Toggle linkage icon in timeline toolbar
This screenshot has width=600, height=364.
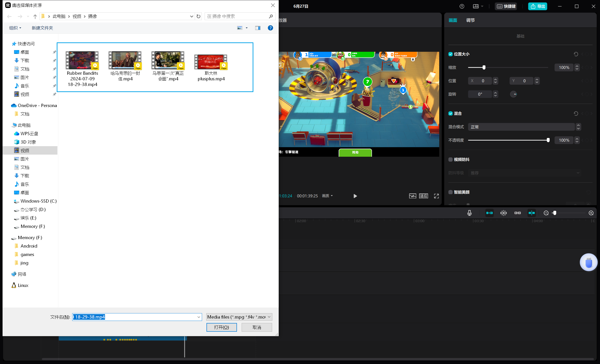[x=517, y=213]
